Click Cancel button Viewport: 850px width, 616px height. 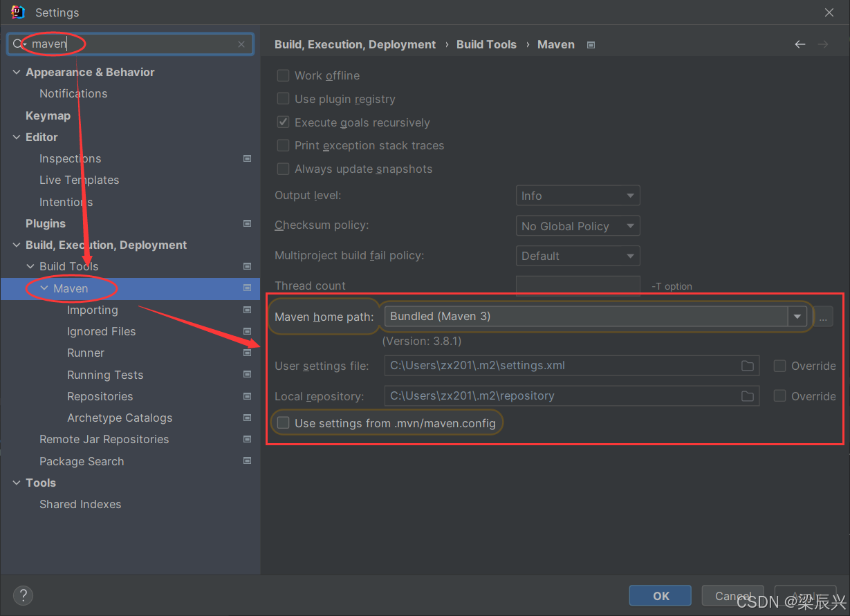click(732, 596)
